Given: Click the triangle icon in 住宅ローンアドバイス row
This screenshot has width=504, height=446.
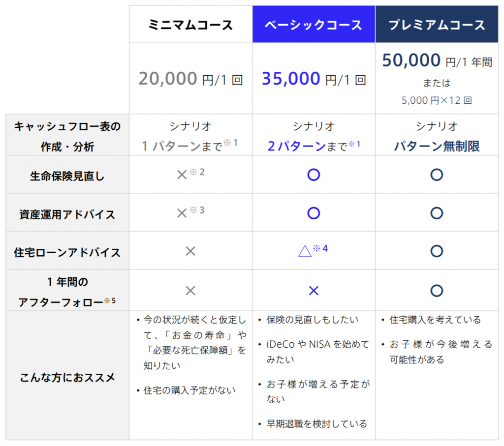Looking at the screenshot, I should (305, 251).
